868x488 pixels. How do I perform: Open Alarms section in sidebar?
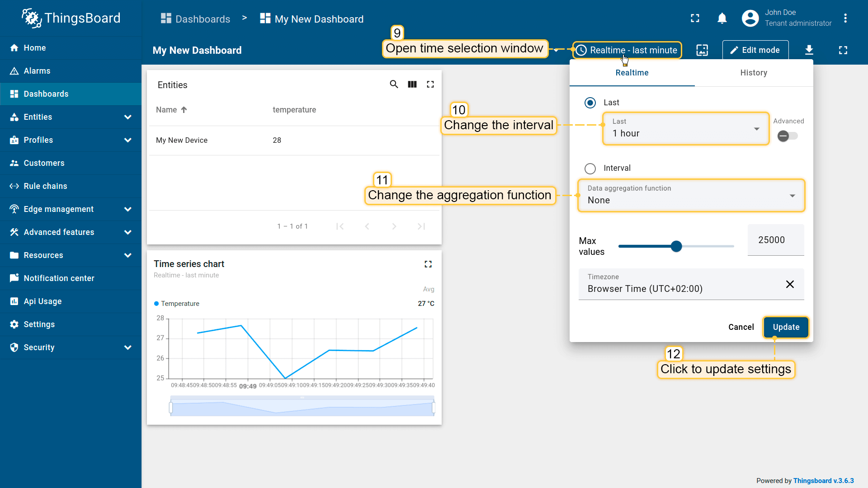pyautogui.click(x=71, y=71)
